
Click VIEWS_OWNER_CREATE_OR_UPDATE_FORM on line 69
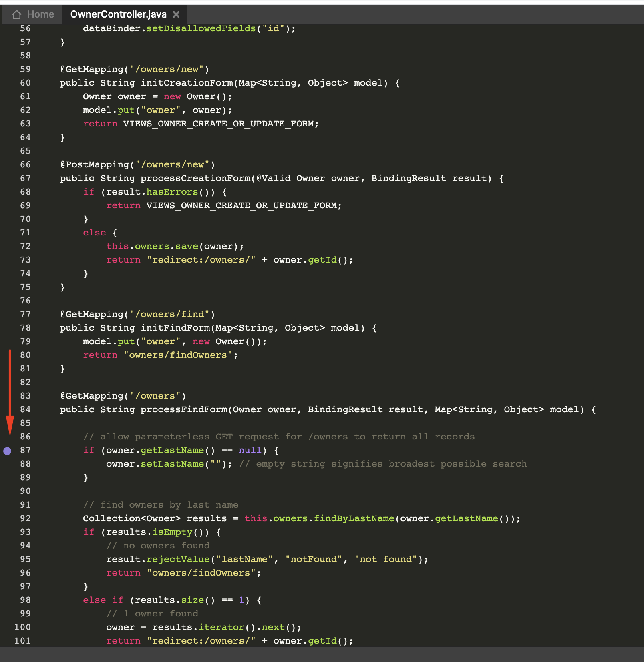click(241, 205)
